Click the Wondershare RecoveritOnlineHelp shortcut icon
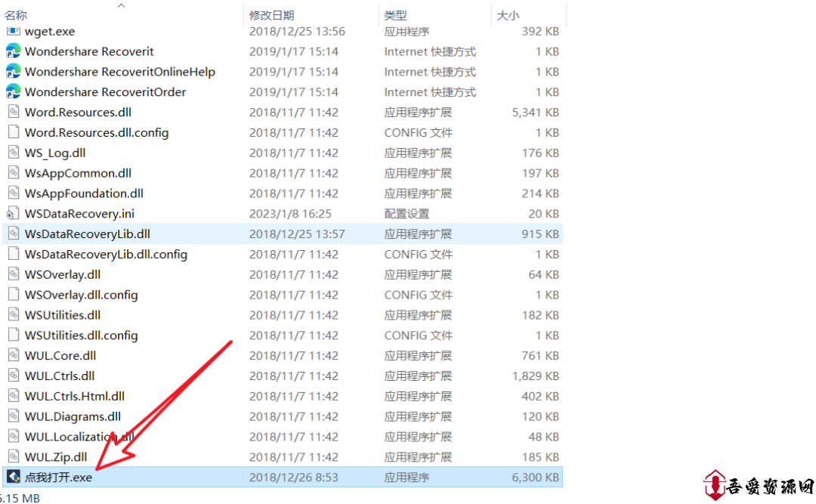The width and height of the screenshot is (816, 504). (x=13, y=71)
